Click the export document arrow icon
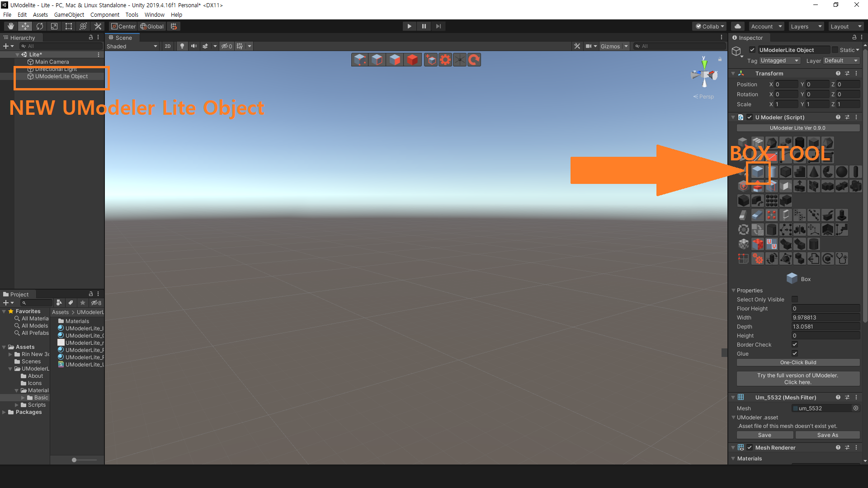This screenshot has width=868, height=488. click(814, 258)
